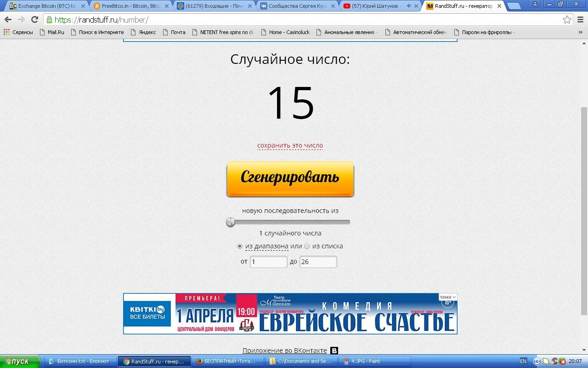This screenshot has height=368, width=588.
Task: Open the ad banner options dropdown
Action: [447, 297]
